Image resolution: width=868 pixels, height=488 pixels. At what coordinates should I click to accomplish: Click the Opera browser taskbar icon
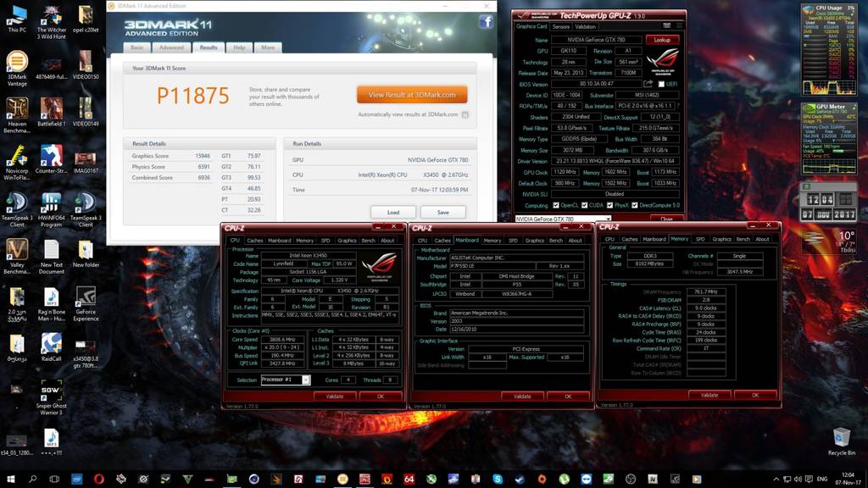98,479
